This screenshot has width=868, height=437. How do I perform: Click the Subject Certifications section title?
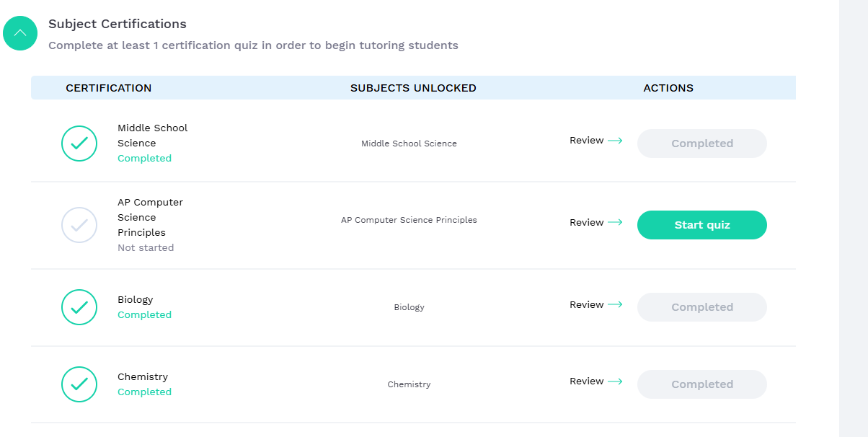coord(118,25)
